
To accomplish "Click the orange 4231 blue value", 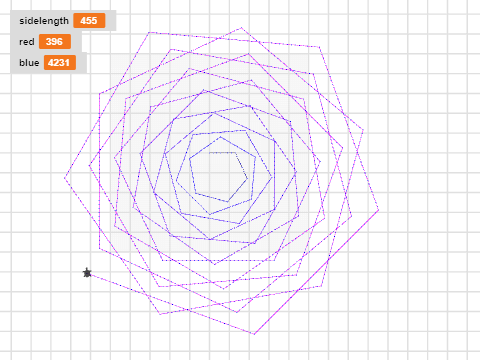I will click(x=60, y=63).
